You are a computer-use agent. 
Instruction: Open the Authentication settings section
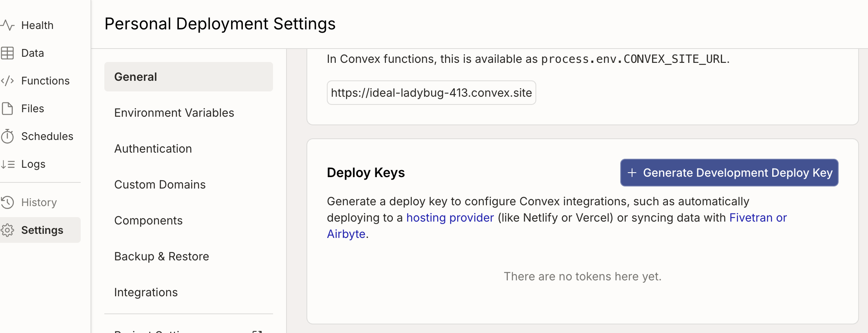pos(153,149)
